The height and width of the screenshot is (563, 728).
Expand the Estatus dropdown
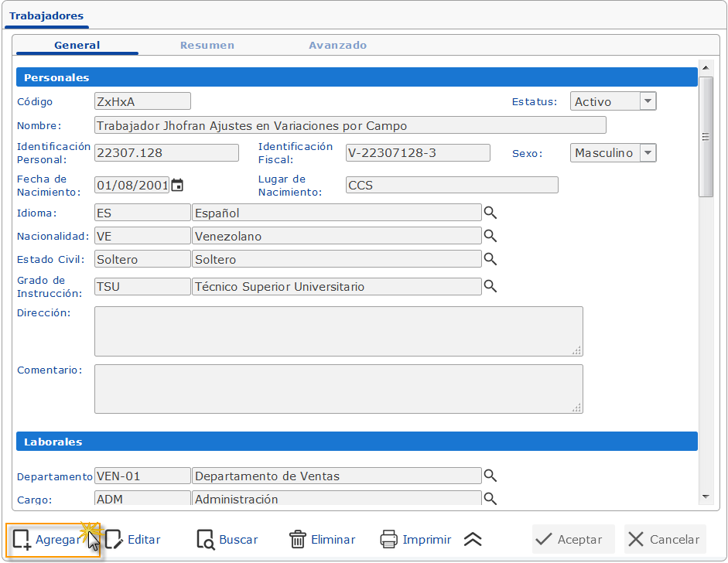point(648,101)
